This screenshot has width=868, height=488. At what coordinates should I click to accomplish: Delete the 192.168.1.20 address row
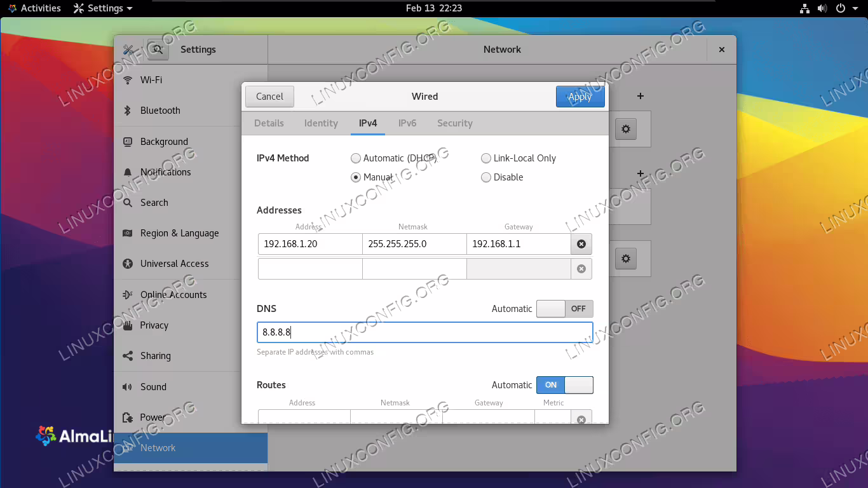(581, 244)
